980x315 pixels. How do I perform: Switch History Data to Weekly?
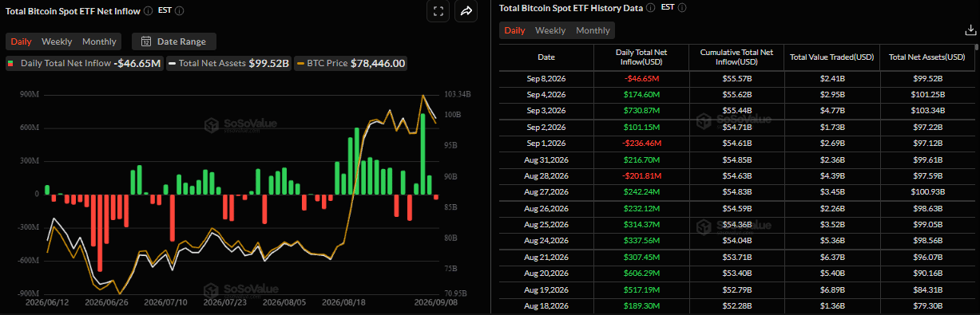tap(550, 30)
